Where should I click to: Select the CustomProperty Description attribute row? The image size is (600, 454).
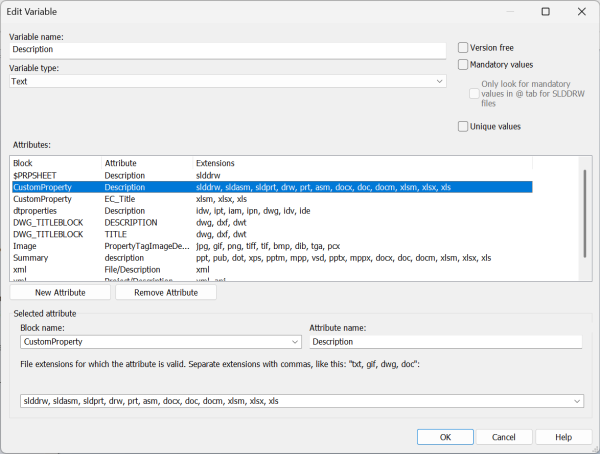tap(272, 187)
